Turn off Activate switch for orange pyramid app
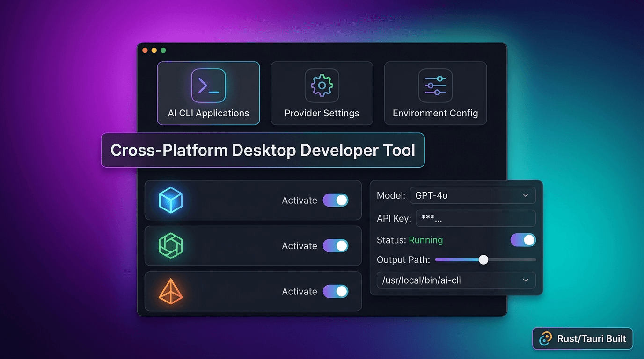Image resolution: width=644 pixels, height=359 pixels. (336, 292)
